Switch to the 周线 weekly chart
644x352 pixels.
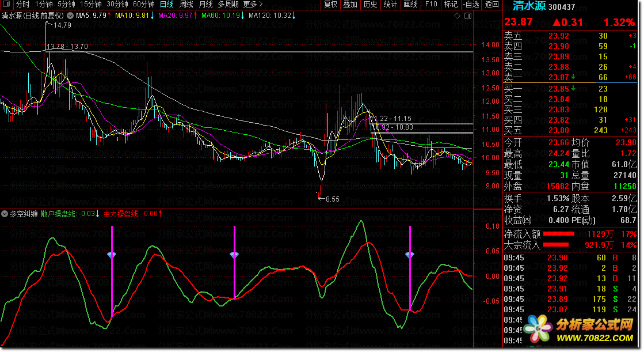coord(186,5)
